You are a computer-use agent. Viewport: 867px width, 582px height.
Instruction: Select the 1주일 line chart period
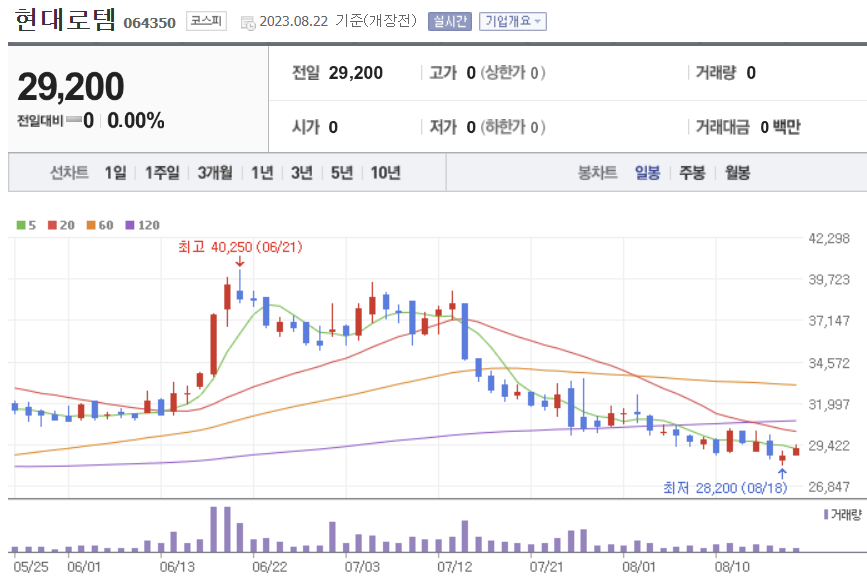(162, 173)
